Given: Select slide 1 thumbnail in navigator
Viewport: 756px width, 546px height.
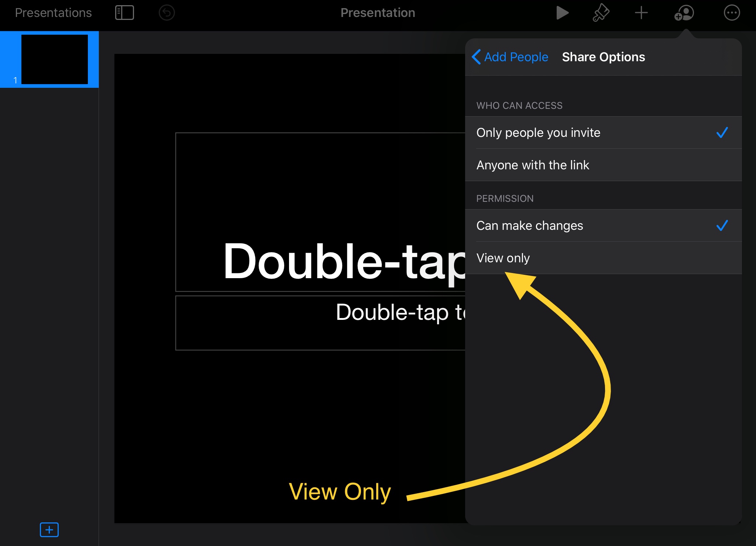Looking at the screenshot, I should pos(54,59).
